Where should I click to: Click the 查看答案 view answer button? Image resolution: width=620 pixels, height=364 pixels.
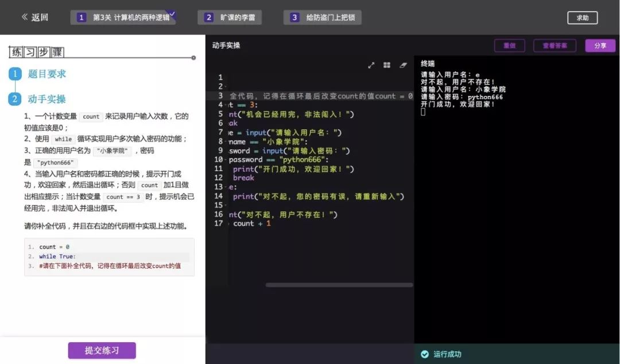pos(555,45)
